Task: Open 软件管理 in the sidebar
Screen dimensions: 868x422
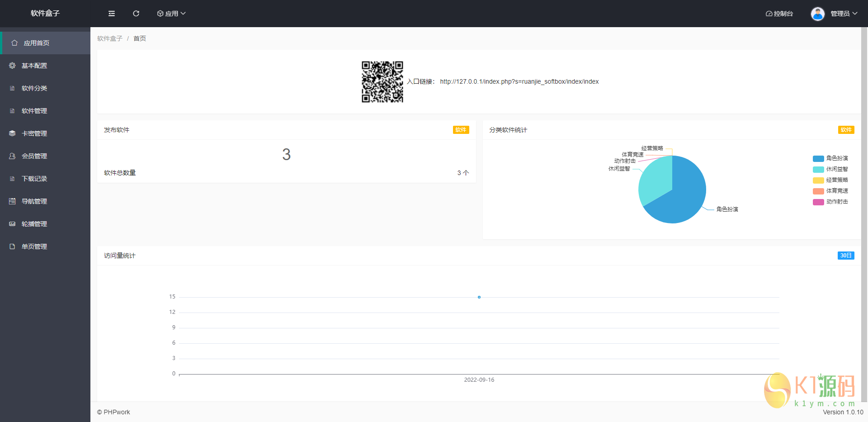Action: coord(34,111)
